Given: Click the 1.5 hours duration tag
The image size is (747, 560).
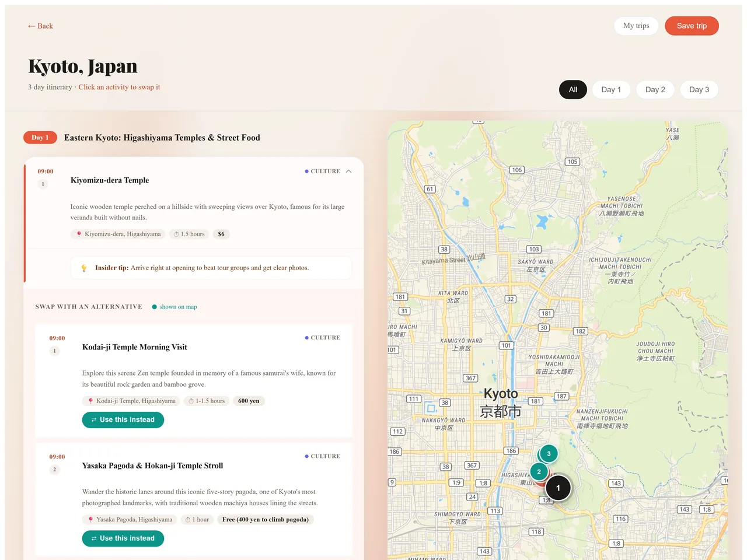Looking at the screenshot, I should pos(189,234).
